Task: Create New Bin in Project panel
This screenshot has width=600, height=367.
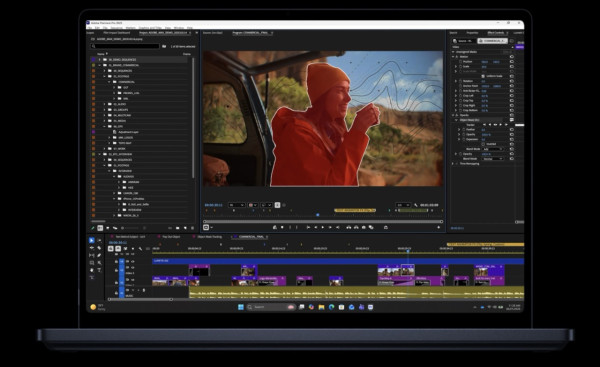Action: (x=178, y=228)
